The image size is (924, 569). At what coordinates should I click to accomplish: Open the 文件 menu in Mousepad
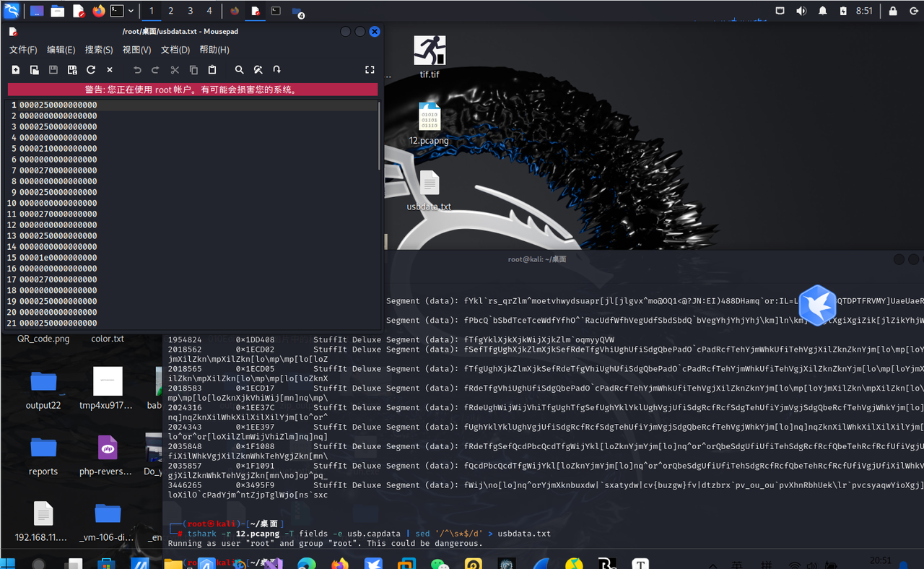point(22,50)
